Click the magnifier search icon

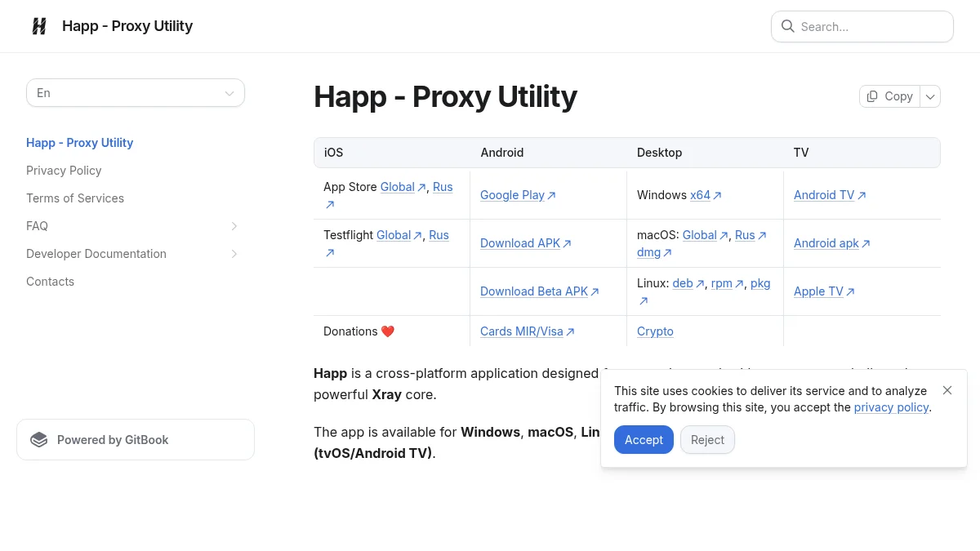(787, 26)
